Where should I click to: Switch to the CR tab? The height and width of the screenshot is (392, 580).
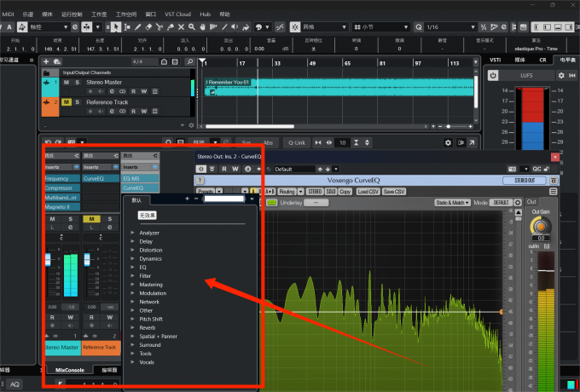click(x=542, y=60)
